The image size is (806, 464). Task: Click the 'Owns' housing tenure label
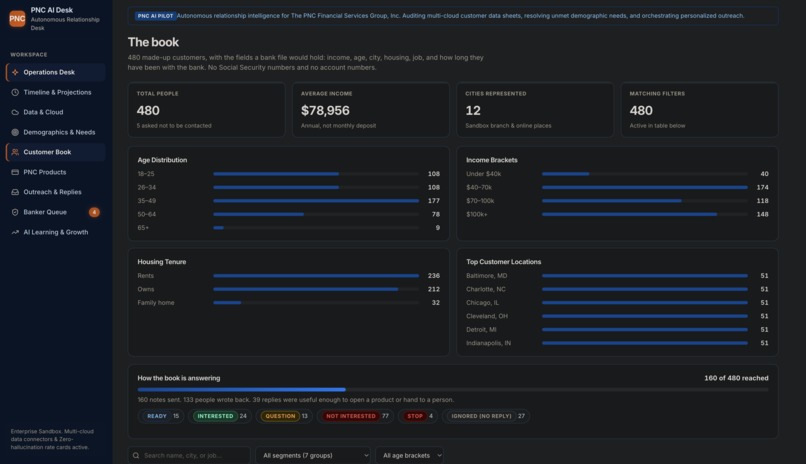point(145,289)
